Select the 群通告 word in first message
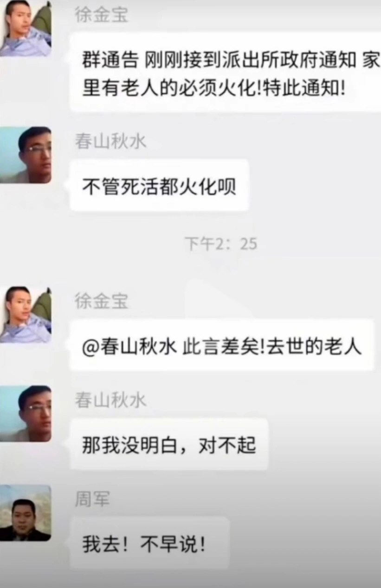This screenshot has width=381, height=588. tap(110, 60)
